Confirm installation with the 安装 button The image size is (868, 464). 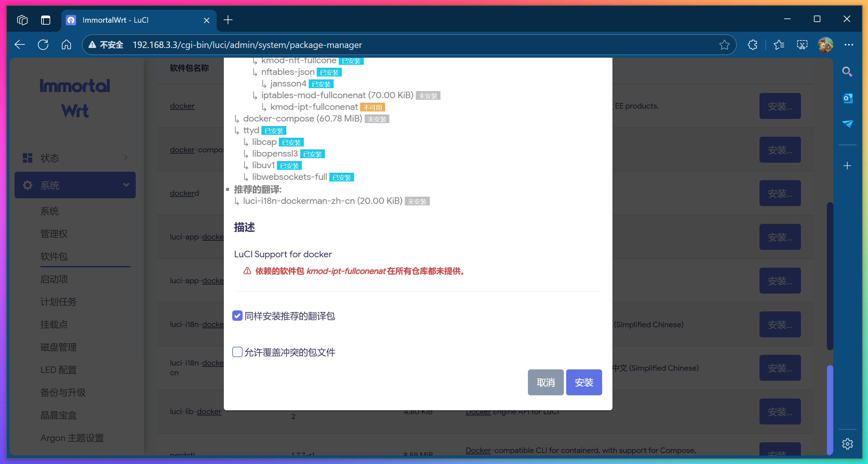point(584,382)
